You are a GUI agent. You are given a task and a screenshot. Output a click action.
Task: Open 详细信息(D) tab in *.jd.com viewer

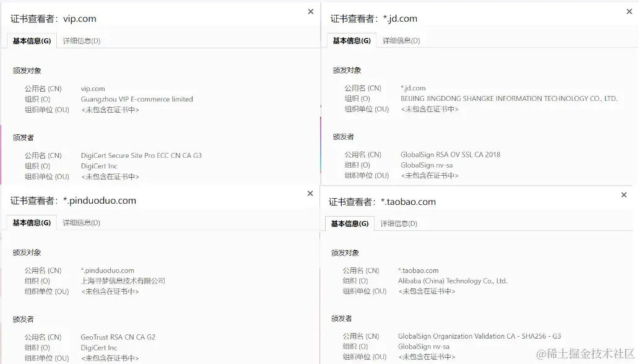click(401, 40)
